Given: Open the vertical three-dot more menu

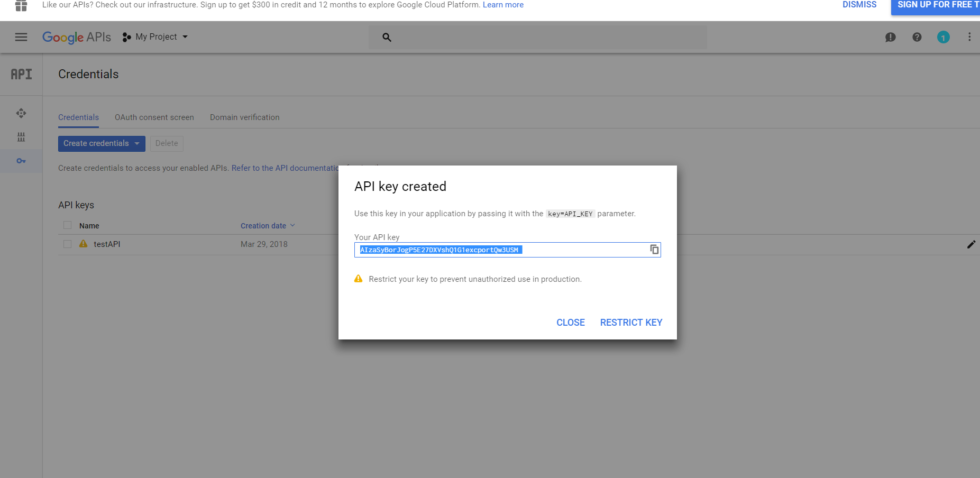Looking at the screenshot, I should coord(969,37).
